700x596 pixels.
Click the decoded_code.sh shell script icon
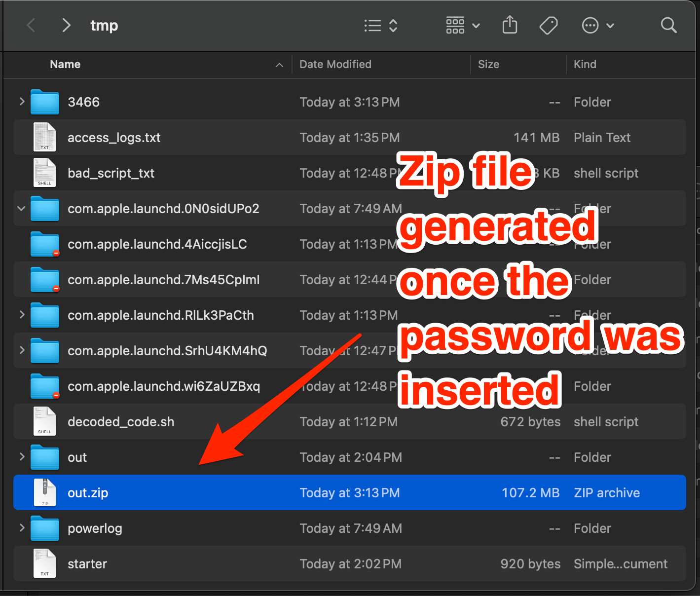[44, 421]
